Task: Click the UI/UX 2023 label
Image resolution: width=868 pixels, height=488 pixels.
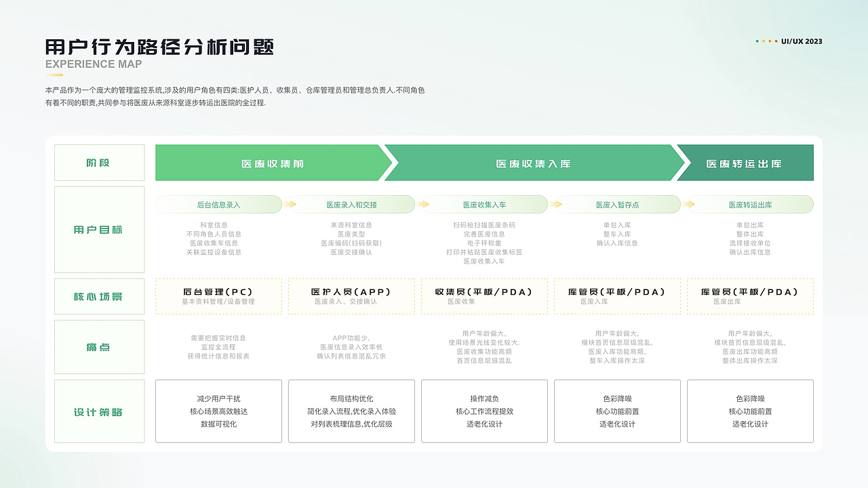Action: click(x=802, y=41)
